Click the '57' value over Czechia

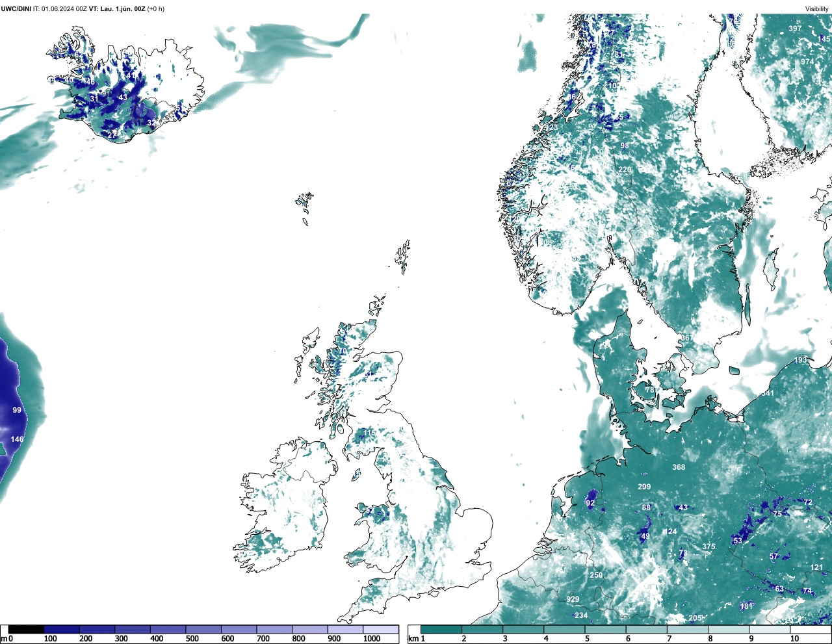click(774, 556)
